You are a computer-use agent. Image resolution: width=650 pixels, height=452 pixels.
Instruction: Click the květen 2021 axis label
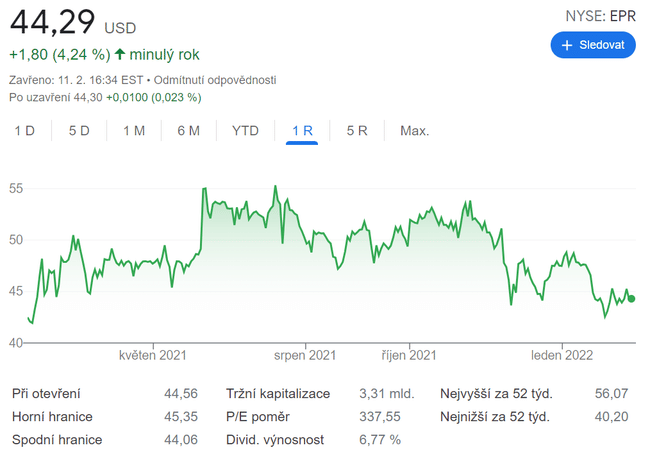(x=153, y=355)
